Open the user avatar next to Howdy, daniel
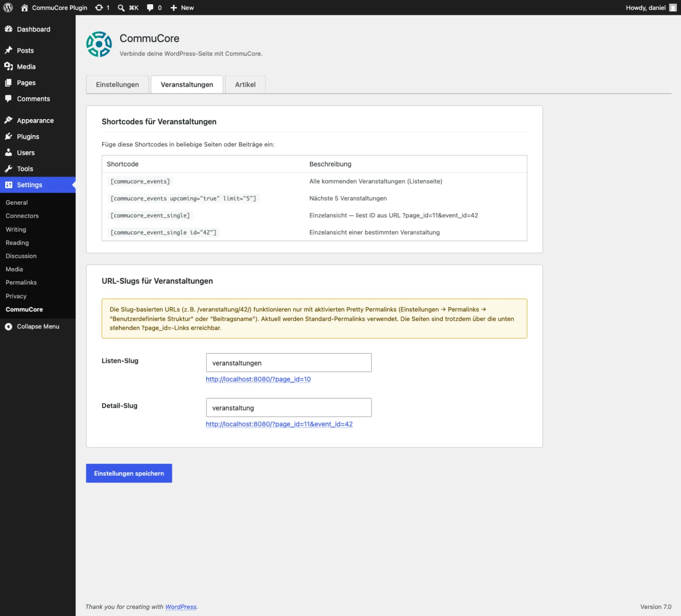The width and height of the screenshot is (681, 616). point(672,8)
